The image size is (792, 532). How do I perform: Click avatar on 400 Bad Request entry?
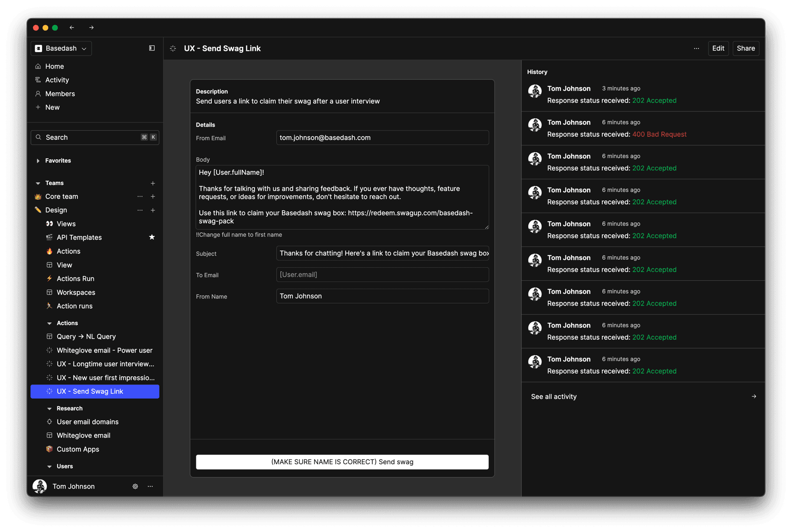pyautogui.click(x=535, y=124)
